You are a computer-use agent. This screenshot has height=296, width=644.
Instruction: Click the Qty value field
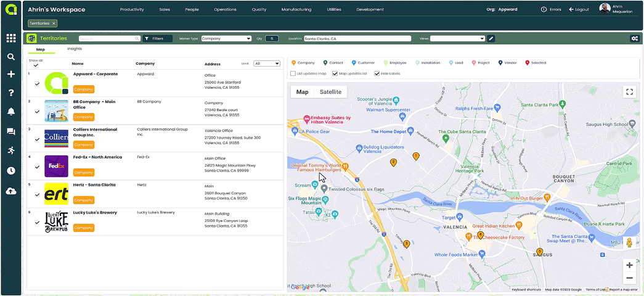click(x=272, y=38)
